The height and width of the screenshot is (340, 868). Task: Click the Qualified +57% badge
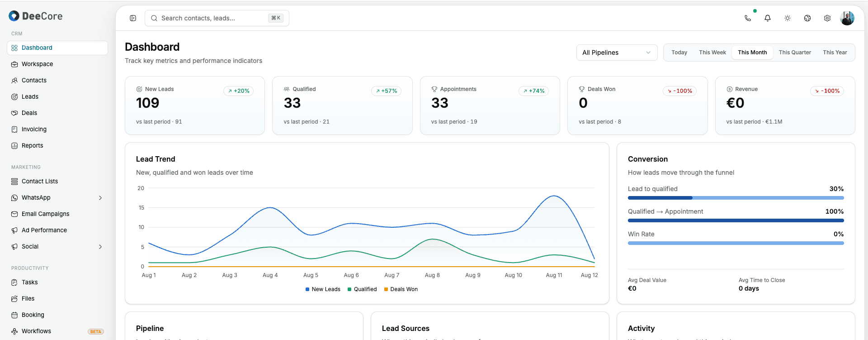tap(386, 91)
